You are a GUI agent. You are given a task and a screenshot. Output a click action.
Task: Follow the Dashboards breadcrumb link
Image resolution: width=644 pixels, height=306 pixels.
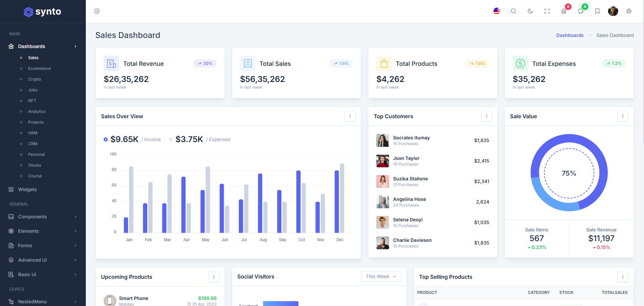click(x=570, y=35)
